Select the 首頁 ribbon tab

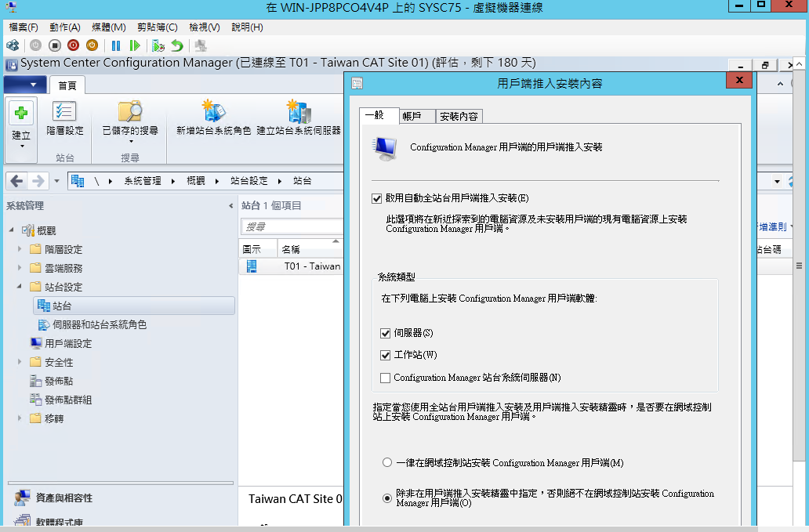[67, 85]
